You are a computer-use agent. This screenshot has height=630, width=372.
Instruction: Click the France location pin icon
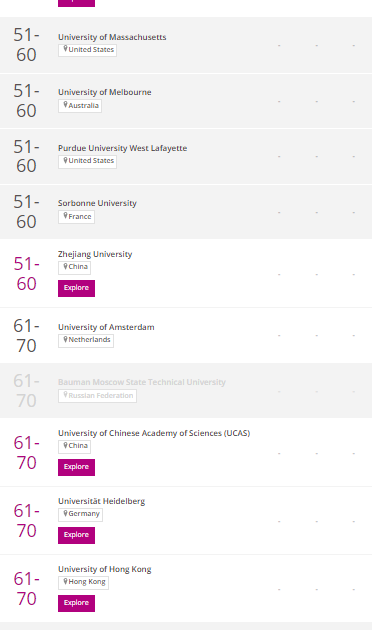65,216
